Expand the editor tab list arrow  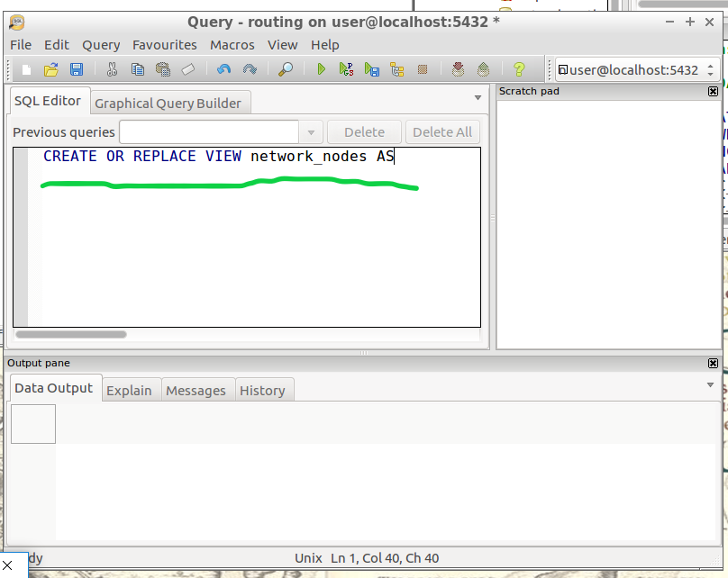pos(478,98)
